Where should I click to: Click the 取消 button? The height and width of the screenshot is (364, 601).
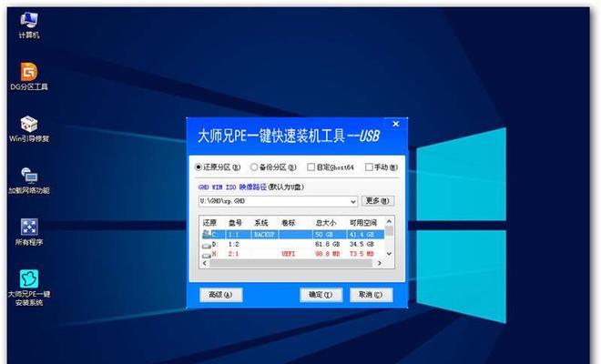(371, 295)
